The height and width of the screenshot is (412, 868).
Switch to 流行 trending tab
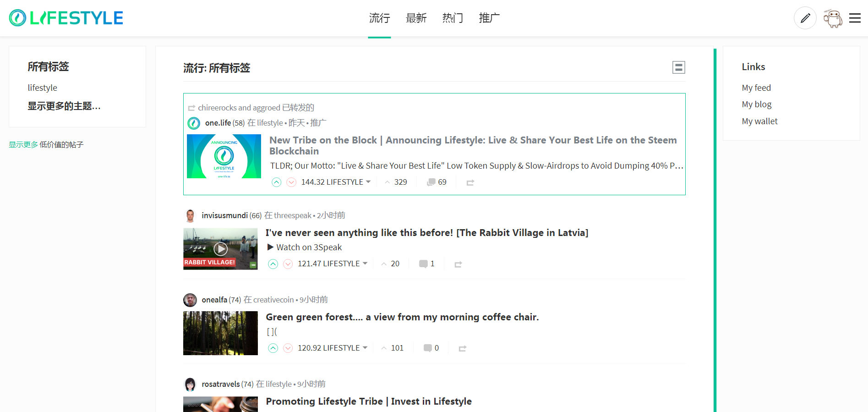[x=379, y=18]
